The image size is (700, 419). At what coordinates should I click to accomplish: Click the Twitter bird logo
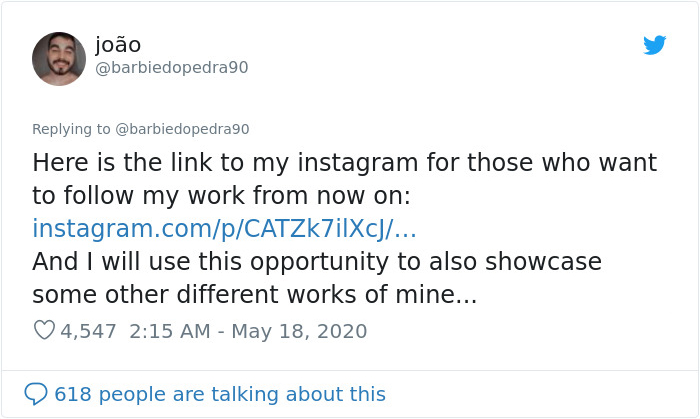click(x=655, y=45)
